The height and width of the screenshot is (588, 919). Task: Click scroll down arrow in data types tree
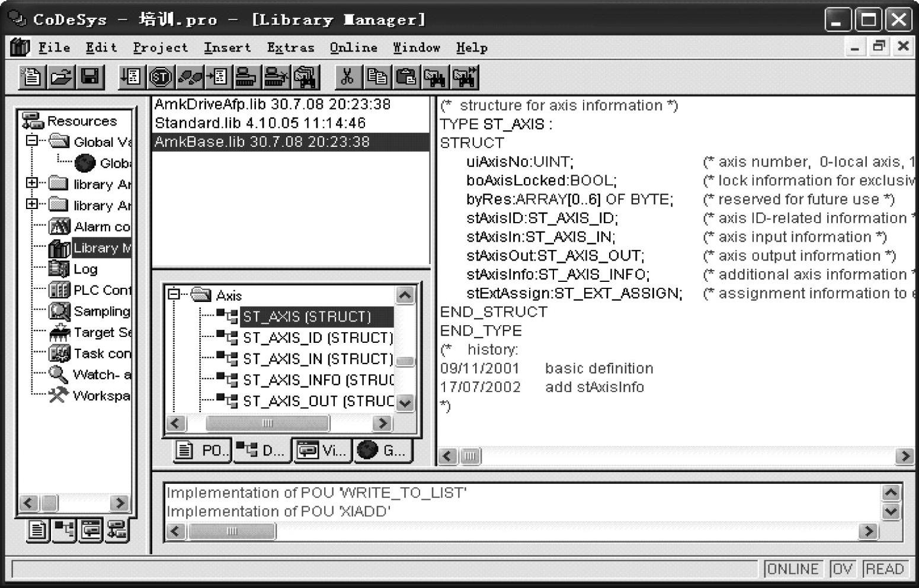tap(405, 403)
